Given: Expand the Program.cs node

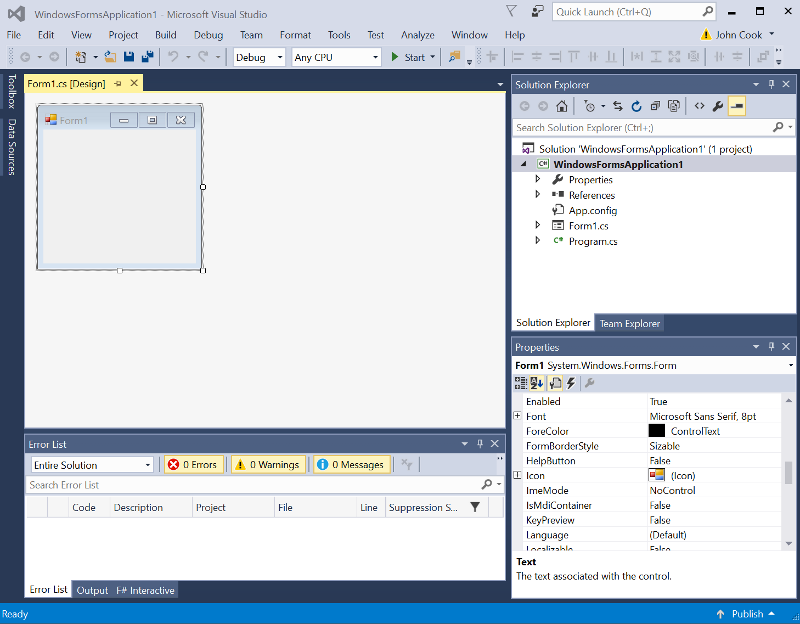Looking at the screenshot, I should (x=537, y=240).
